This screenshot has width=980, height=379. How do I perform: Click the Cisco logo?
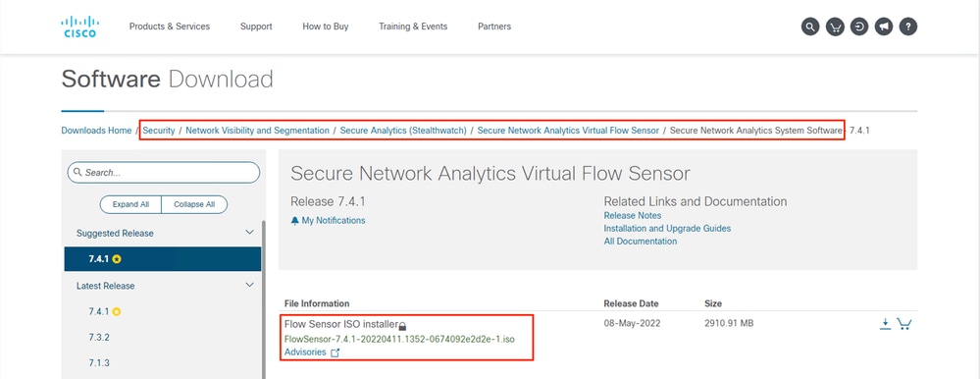[79, 27]
